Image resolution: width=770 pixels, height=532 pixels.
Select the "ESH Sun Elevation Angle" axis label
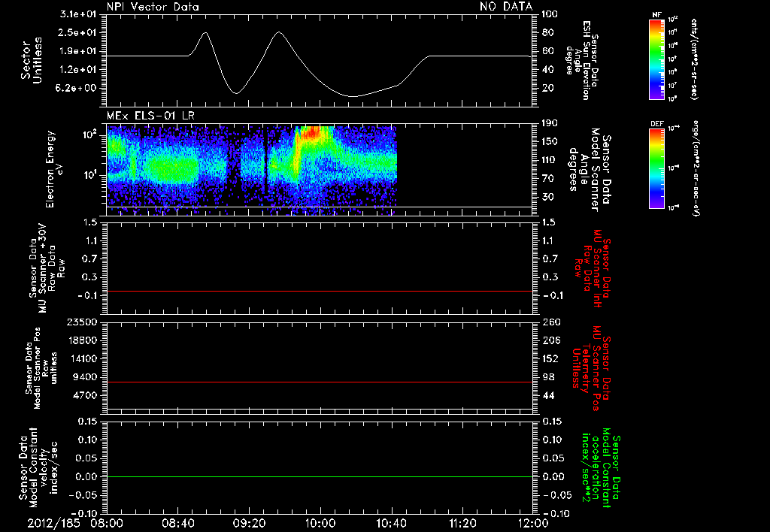click(x=583, y=60)
